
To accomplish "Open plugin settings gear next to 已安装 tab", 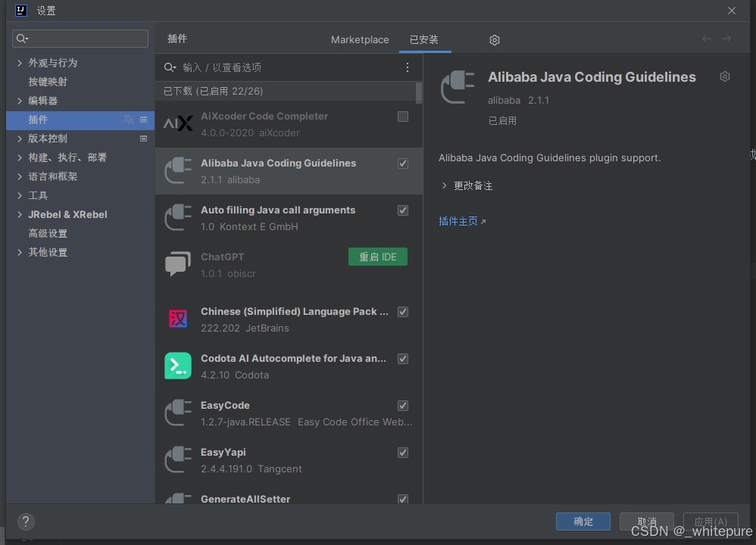I will (494, 40).
